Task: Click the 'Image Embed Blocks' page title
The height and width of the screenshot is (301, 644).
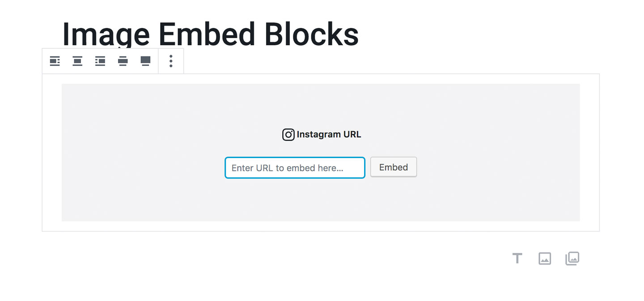Action: (x=210, y=34)
